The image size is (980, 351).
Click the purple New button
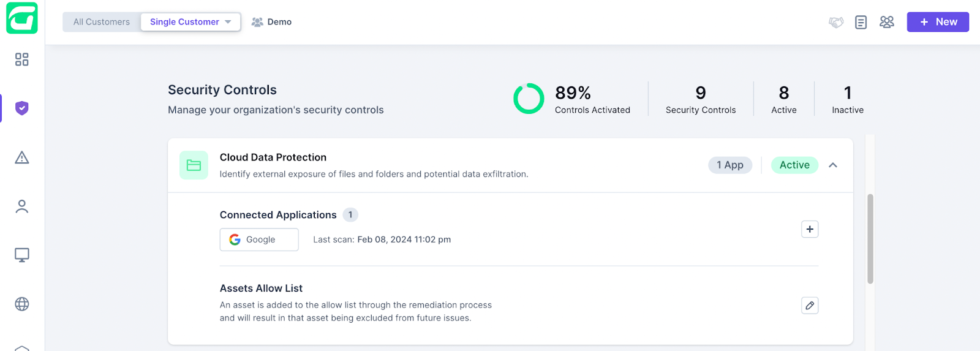pyautogui.click(x=938, y=22)
